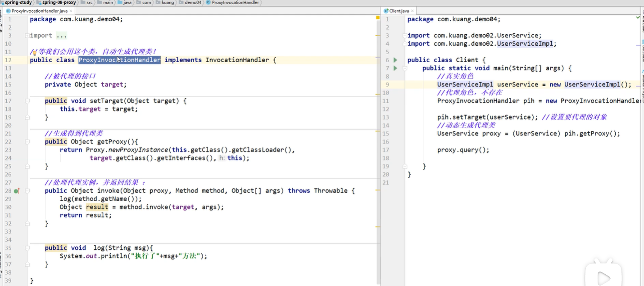The height and width of the screenshot is (286, 644).
Task: Close the ProxyInvocationHandler.java tab
Action: click(x=71, y=11)
